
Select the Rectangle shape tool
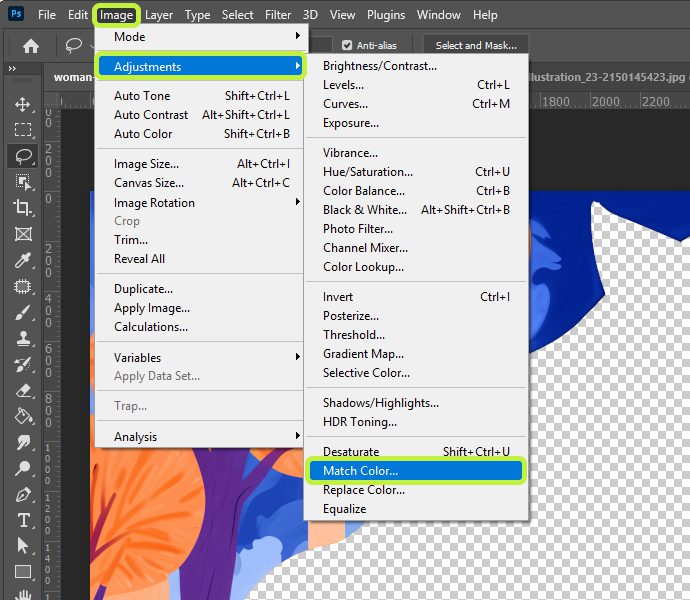(x=22, y=572)
